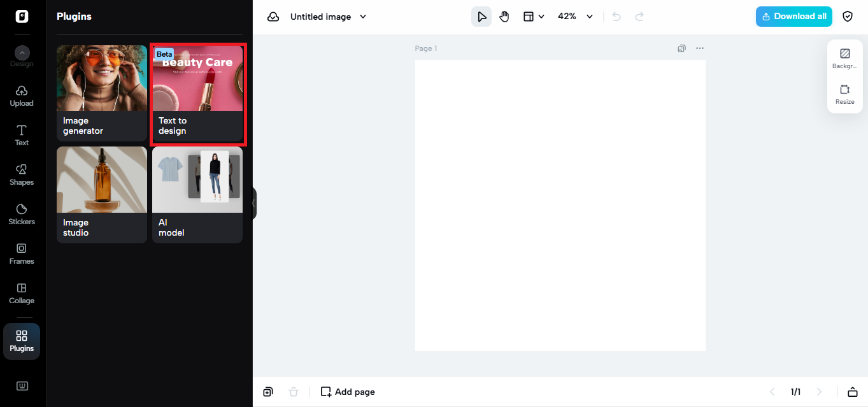Toggle the selection arrow tool
This screenshot has height=407, width=868.
click(x=481, y=17)
